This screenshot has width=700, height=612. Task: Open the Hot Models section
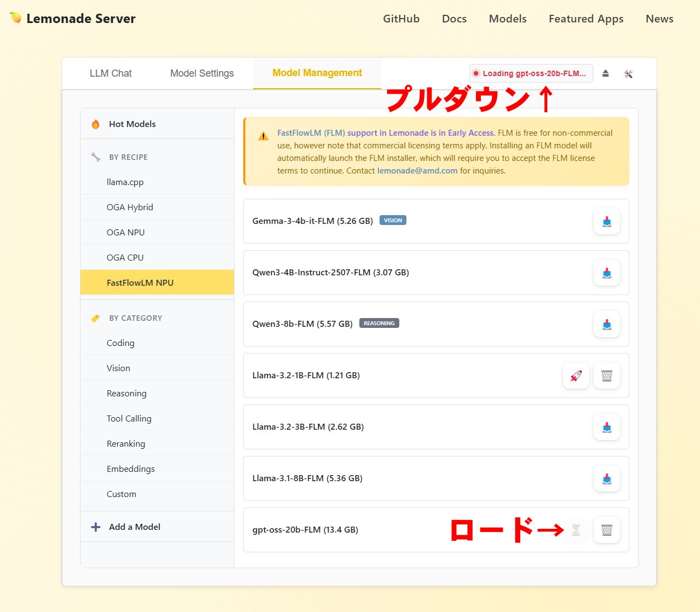pyautogui.click(x=132, y=124)
